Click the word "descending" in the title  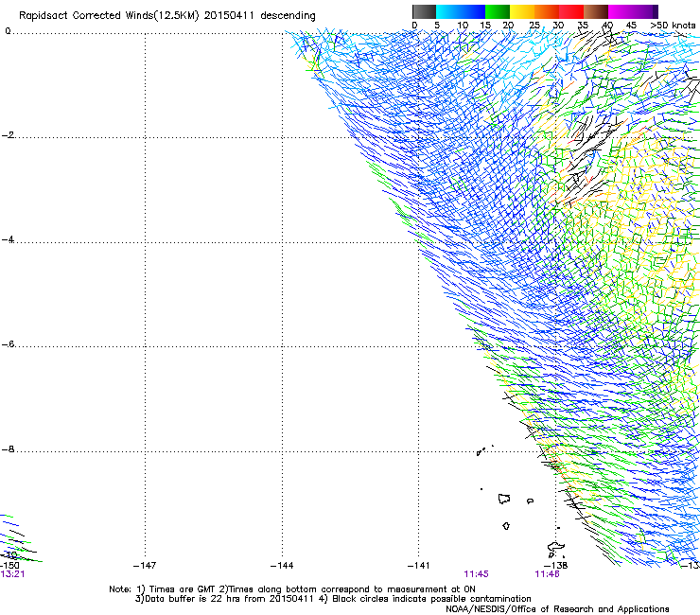[x=288, y=16]
